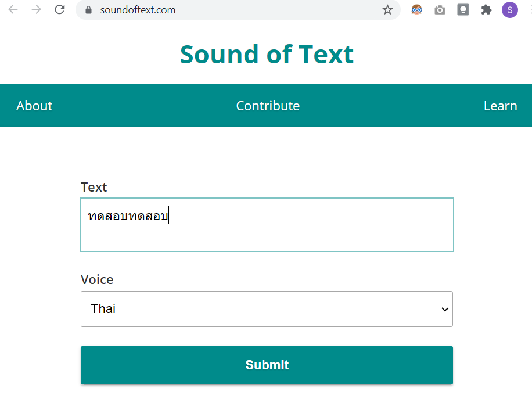Click the Voice dropdown chevron arrow
Screen dimensions: 532x399
(445, 309)
